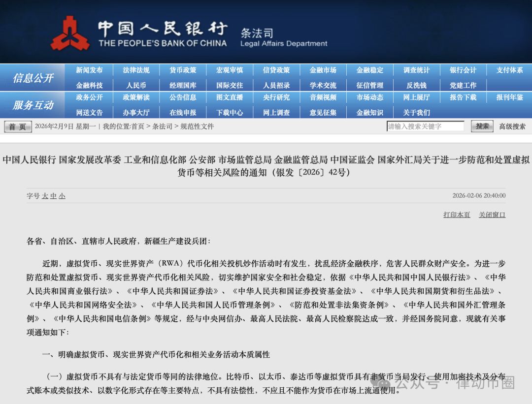Select the 中 medium font size option
Image resolution: width=532 pixels, height=404 pixels.
[53, 196]
